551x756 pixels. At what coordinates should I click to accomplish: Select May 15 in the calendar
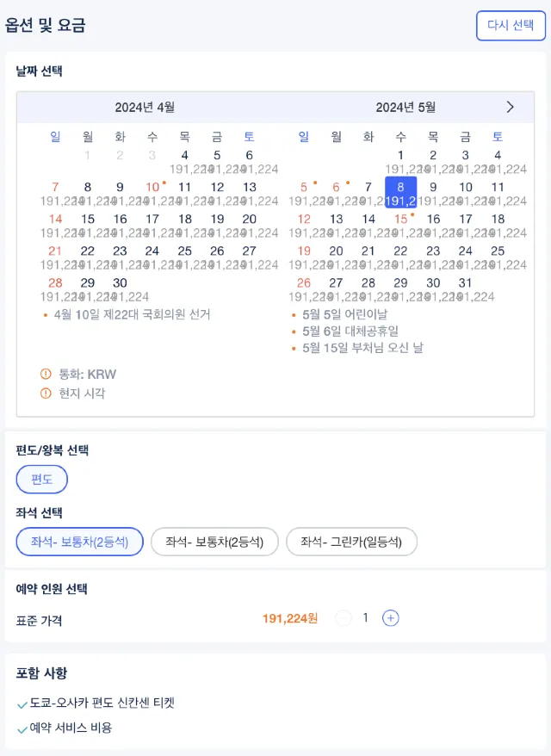(x=401, y=225)
